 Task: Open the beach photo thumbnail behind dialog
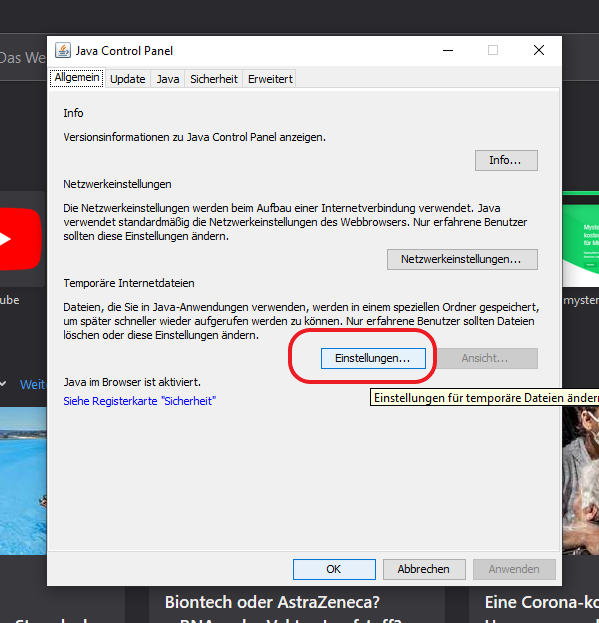[x=23, y=481]
